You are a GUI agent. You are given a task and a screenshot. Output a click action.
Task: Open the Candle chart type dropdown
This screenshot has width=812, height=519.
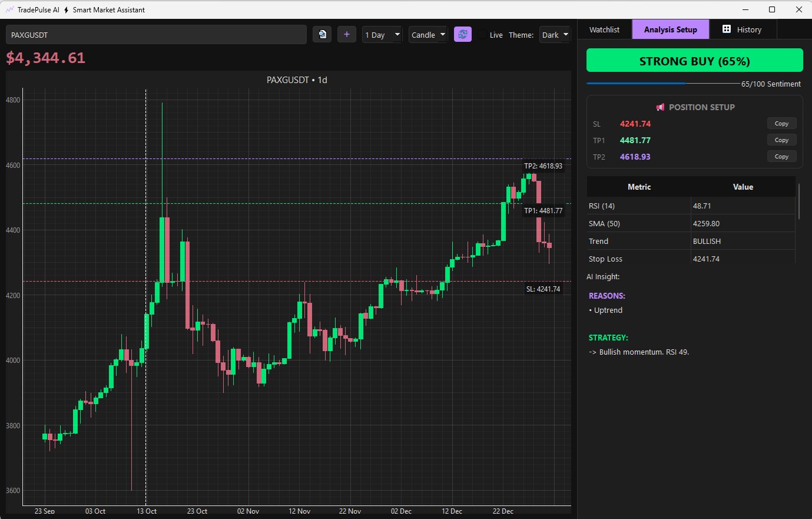428,34
